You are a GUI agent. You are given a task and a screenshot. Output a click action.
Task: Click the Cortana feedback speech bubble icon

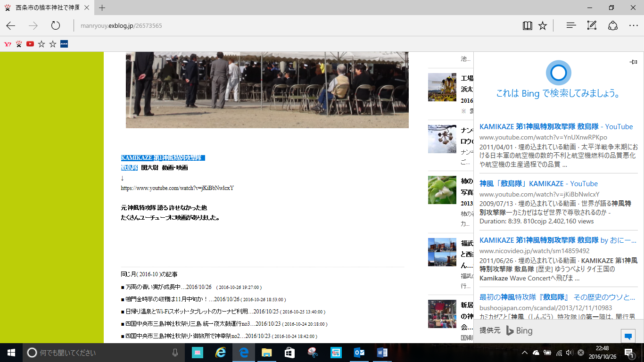pyautogui.click(x=628, y=336)
